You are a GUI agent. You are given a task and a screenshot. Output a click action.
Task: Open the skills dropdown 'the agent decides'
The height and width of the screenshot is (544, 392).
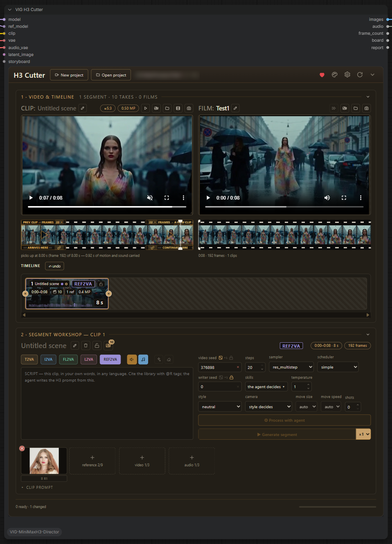(266, 387)
